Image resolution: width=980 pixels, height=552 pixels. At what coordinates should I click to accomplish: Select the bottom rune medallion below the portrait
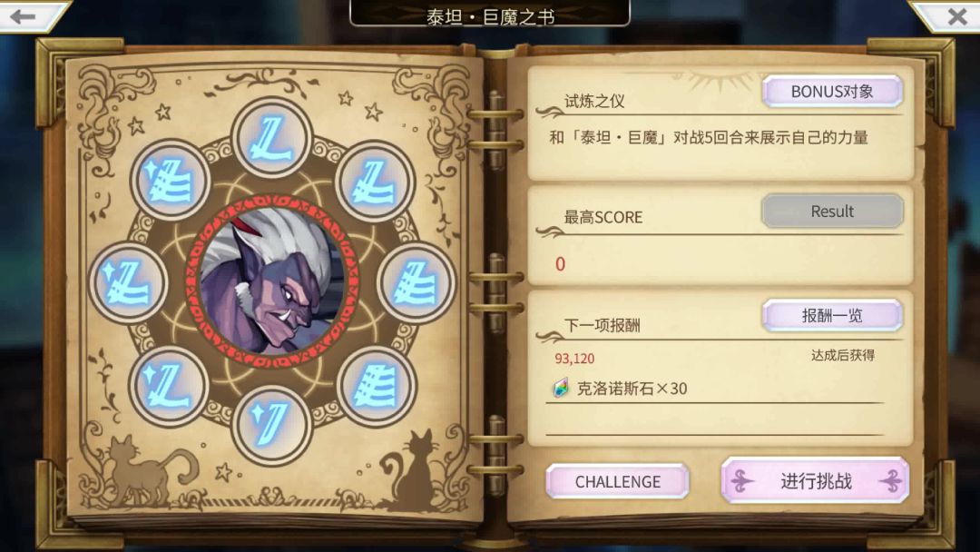[x=271, y=426]
